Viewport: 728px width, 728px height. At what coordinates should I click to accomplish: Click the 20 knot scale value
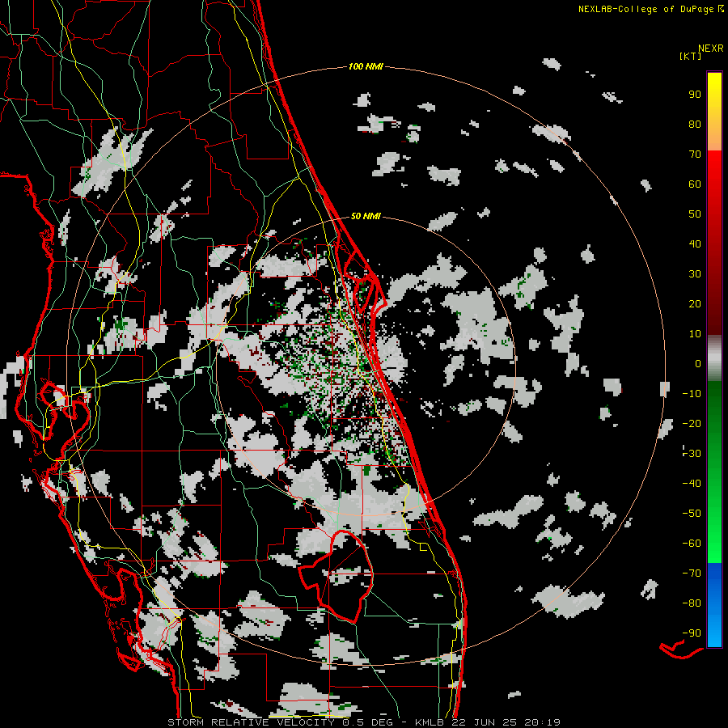[695, 304]
